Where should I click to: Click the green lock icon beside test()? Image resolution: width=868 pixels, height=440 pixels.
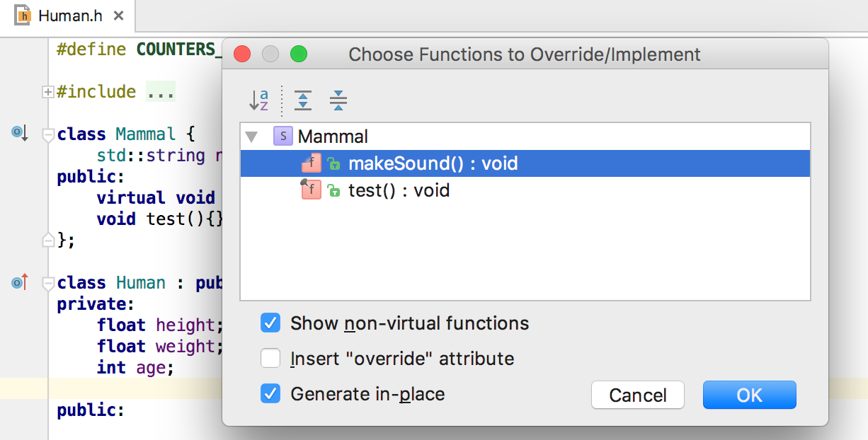tap(333, 191)
